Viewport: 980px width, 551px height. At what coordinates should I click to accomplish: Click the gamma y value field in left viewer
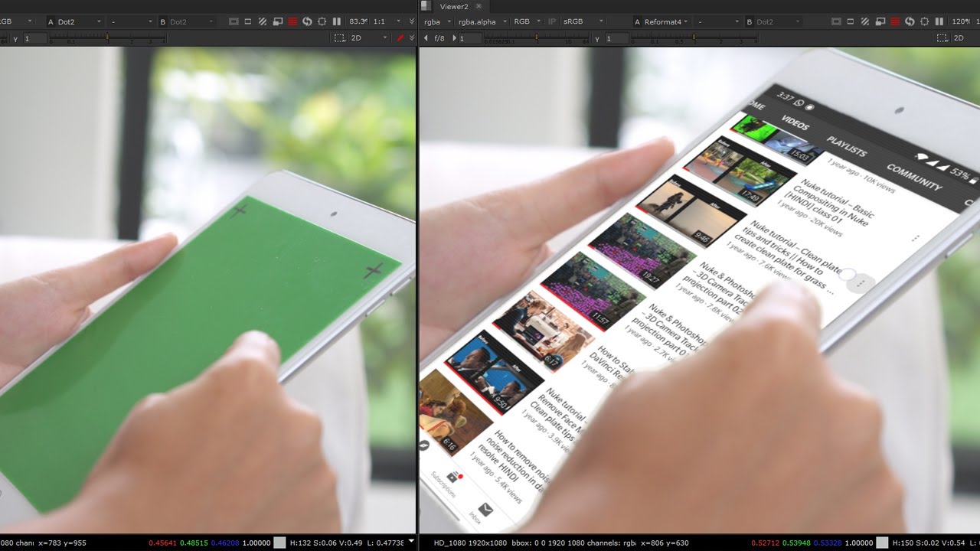pos(35,38)
